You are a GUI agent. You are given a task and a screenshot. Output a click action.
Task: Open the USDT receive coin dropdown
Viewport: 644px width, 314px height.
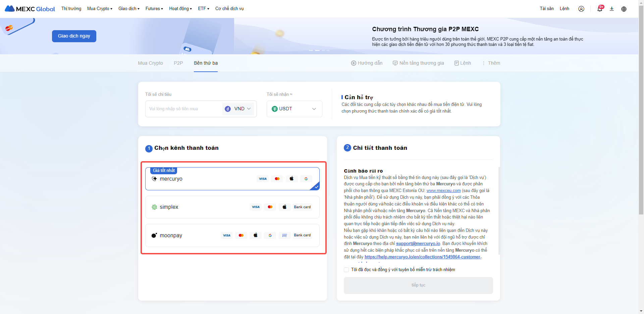pyautogui.click(x=294, y=109)
